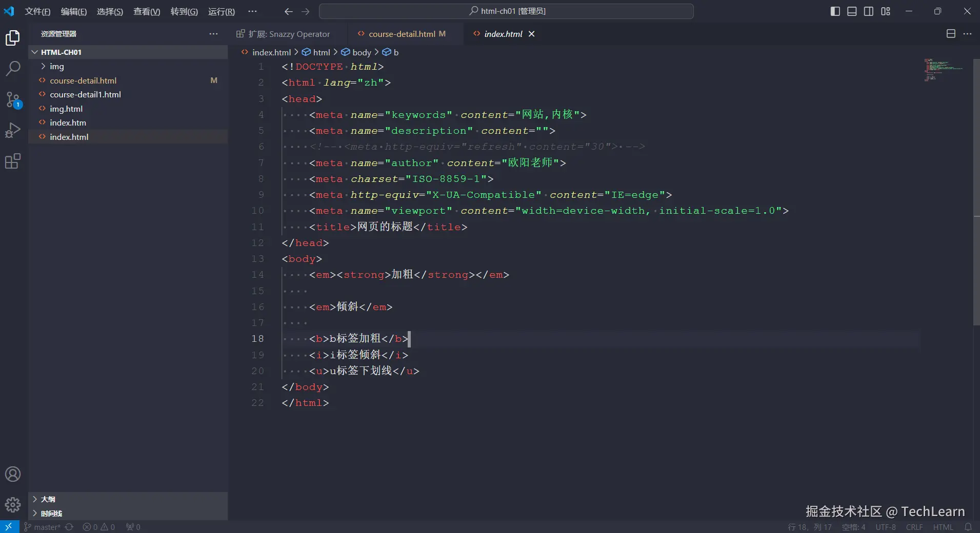Select language mode HTML in status bar
980x533 pixels.
point(943,527)
